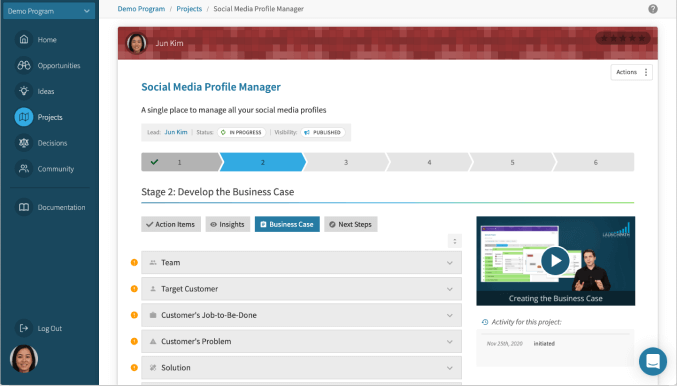The height and width of the screenshot is (386, 677).
Task: Open the help question mark icon
Action: tap(653, 9)
